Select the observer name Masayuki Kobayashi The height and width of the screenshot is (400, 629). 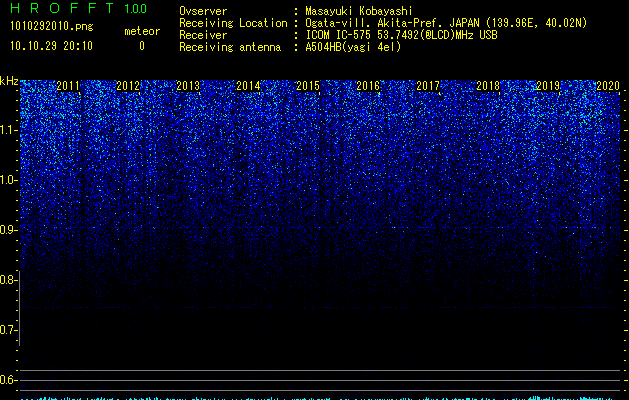coord(359,11)
